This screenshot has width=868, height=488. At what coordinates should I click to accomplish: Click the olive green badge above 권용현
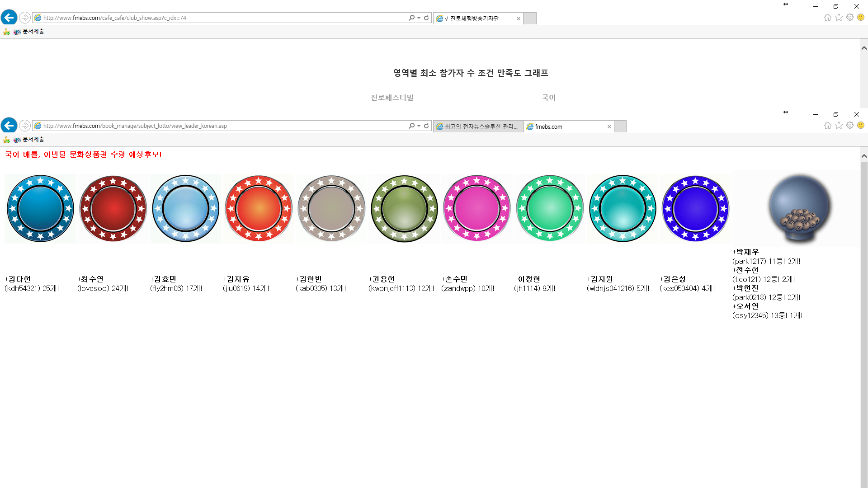(x=404, y=209)
